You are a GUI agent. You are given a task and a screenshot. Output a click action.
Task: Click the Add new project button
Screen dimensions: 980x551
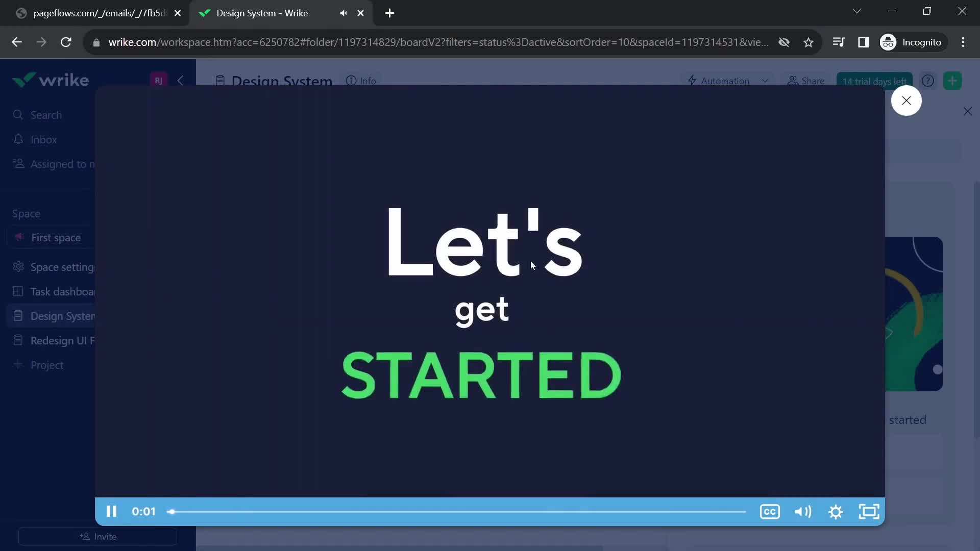tap(38, 364)
